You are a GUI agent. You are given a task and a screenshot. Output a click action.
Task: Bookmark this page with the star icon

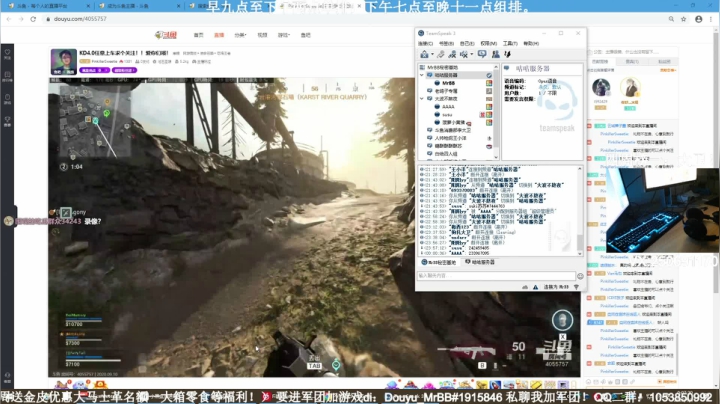coord(683,19)
